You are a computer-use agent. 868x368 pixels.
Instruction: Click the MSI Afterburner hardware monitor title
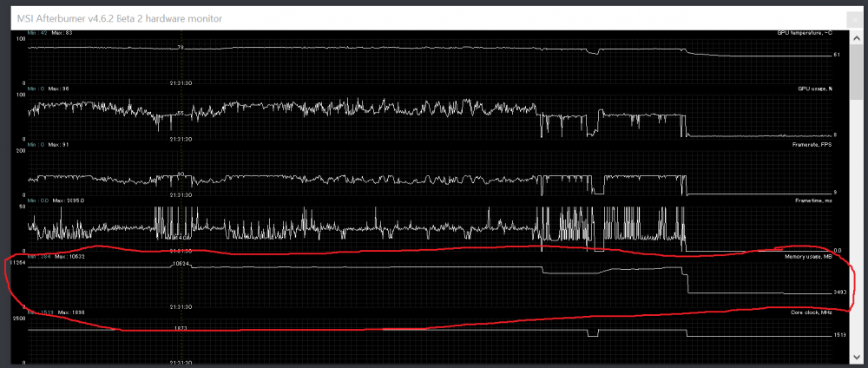pos(119,19)
